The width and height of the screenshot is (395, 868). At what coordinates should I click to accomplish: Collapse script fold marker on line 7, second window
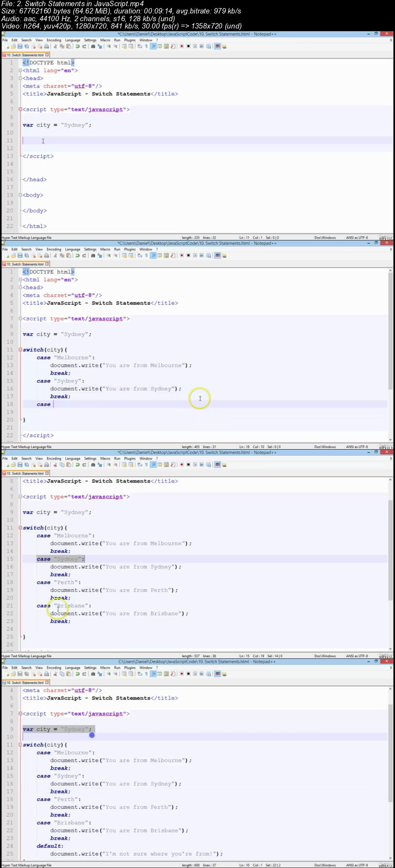click(x=20, y=319)
